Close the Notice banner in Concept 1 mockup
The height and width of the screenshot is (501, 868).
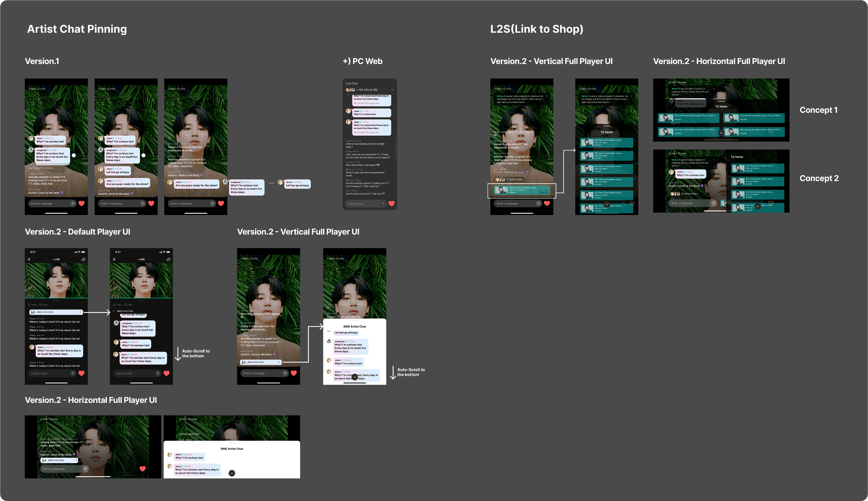pos(714,89)
